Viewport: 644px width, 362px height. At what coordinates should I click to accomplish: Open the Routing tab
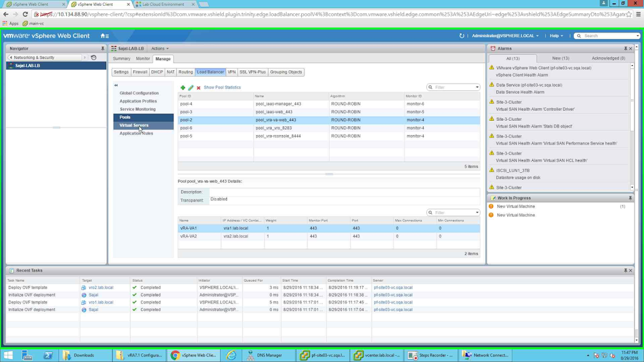(186, 72)
